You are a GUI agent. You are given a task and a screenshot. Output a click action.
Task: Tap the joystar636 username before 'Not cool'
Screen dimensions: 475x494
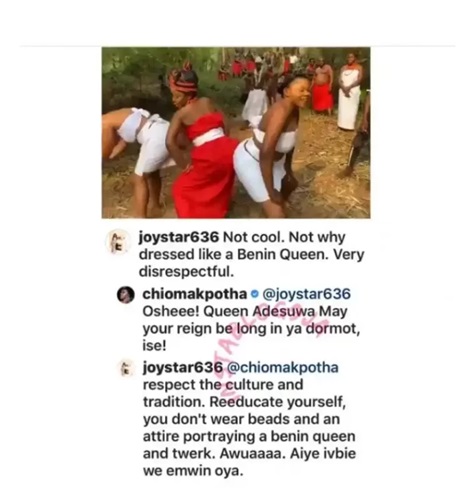pyautogui.click(x=179, y=238)
